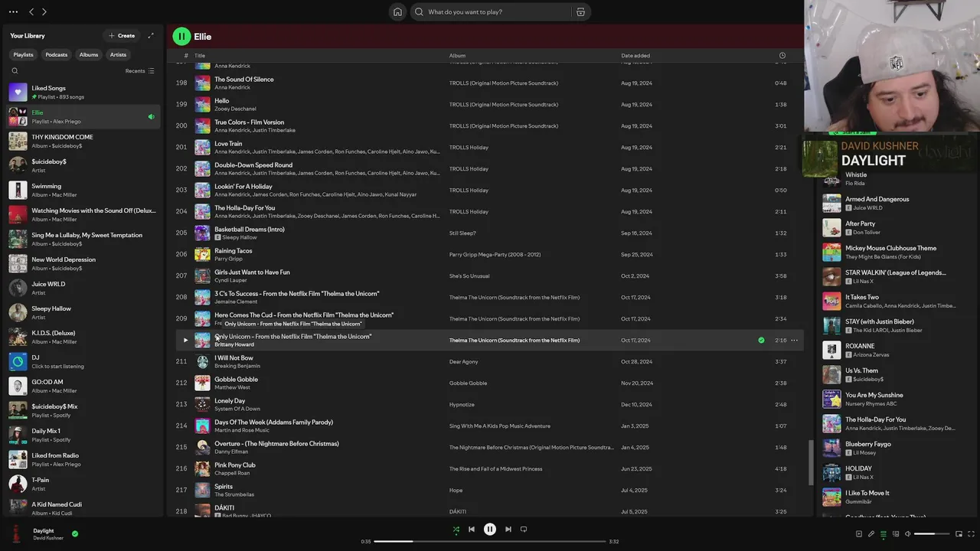Open the Browse icon in search bar
The image size is (980, 551).
(x=580, y=11)
